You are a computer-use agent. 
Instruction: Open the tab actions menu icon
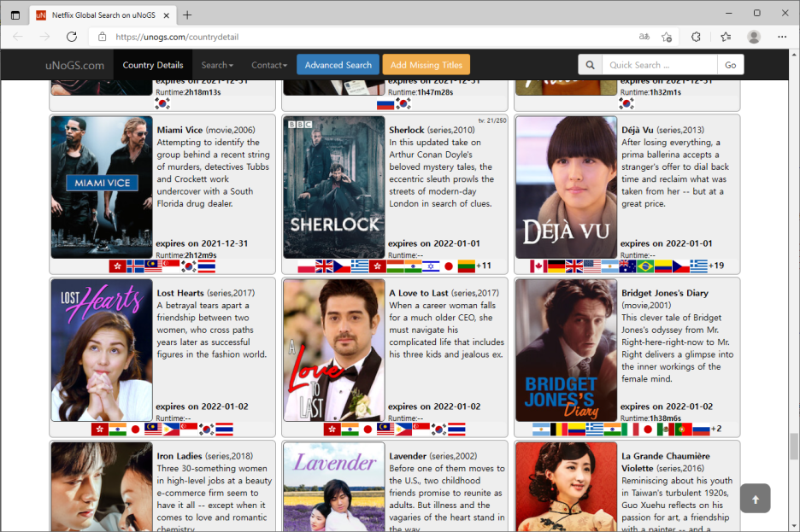(x=15, y=15)
